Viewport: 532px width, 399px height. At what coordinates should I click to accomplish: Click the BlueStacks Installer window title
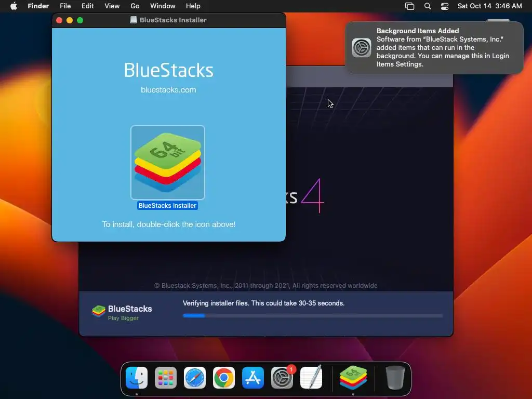tap(173, 20)
